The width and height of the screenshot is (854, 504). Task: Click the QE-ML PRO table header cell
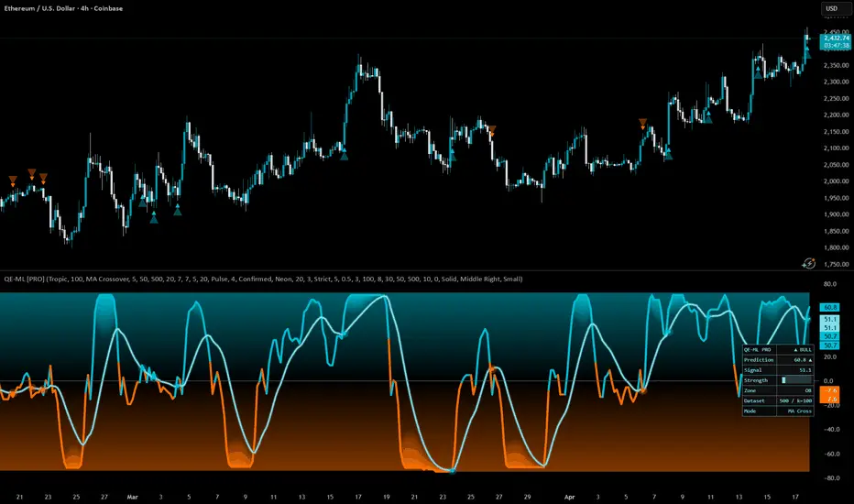pos(760,350)
